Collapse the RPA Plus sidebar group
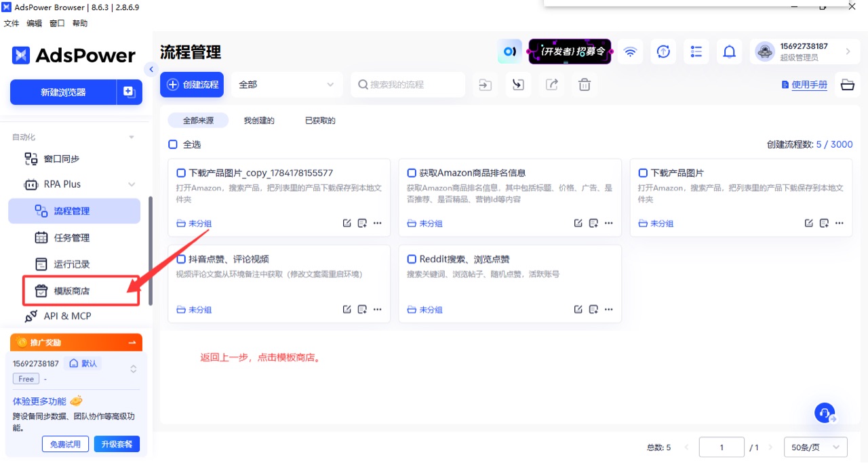The width and height of the screenshot is (868, 463). pyautogui.click(x=132, y=184)
